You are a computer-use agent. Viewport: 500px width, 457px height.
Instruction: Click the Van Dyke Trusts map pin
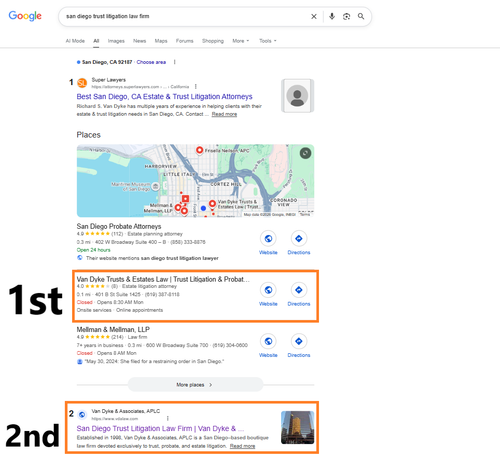pos(212,203)
